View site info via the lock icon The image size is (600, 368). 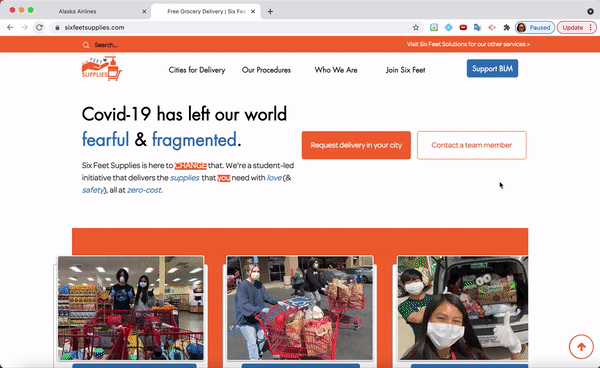click(x=57, y=28)
